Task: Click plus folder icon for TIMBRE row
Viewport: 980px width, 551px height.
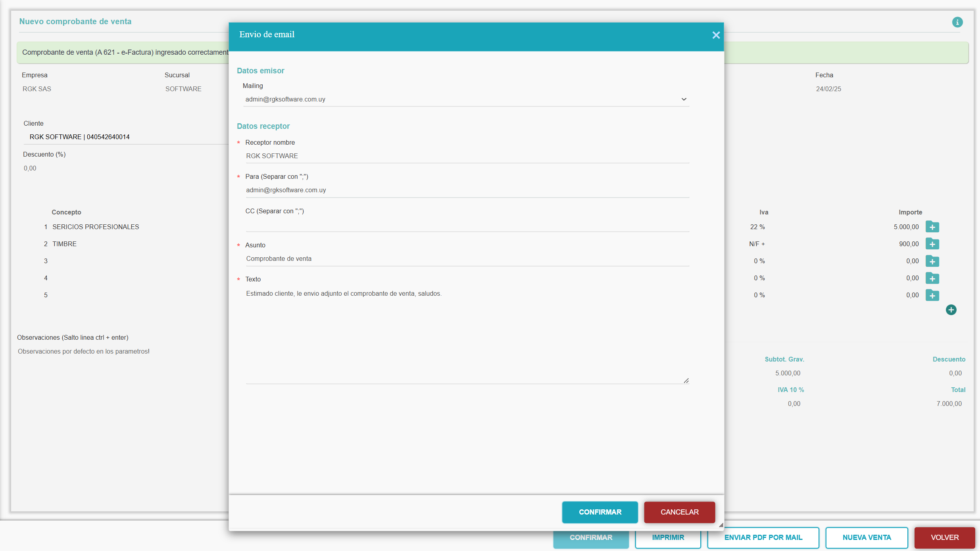Action: point(932,244)
